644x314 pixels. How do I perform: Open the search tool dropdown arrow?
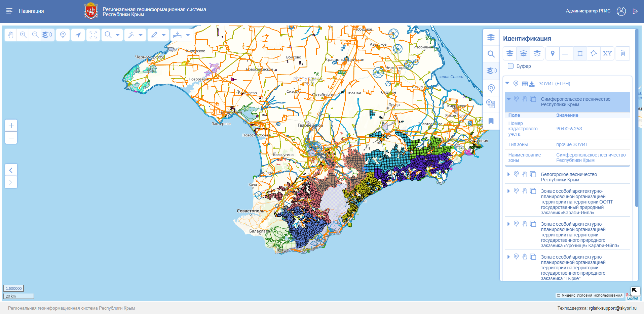coord(117,35)
